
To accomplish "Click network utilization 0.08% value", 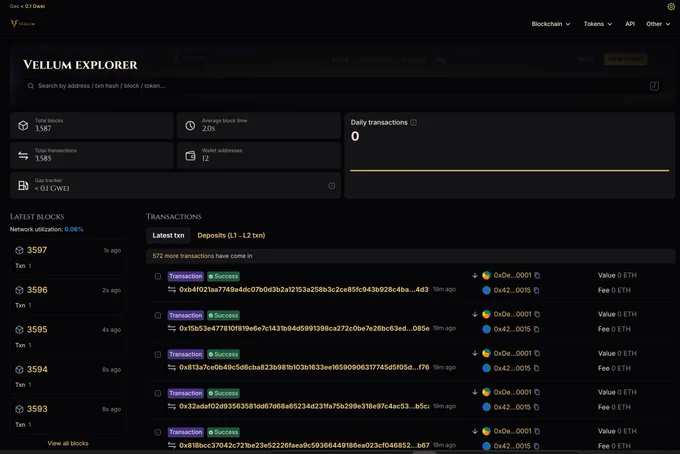I will (74, 229).
